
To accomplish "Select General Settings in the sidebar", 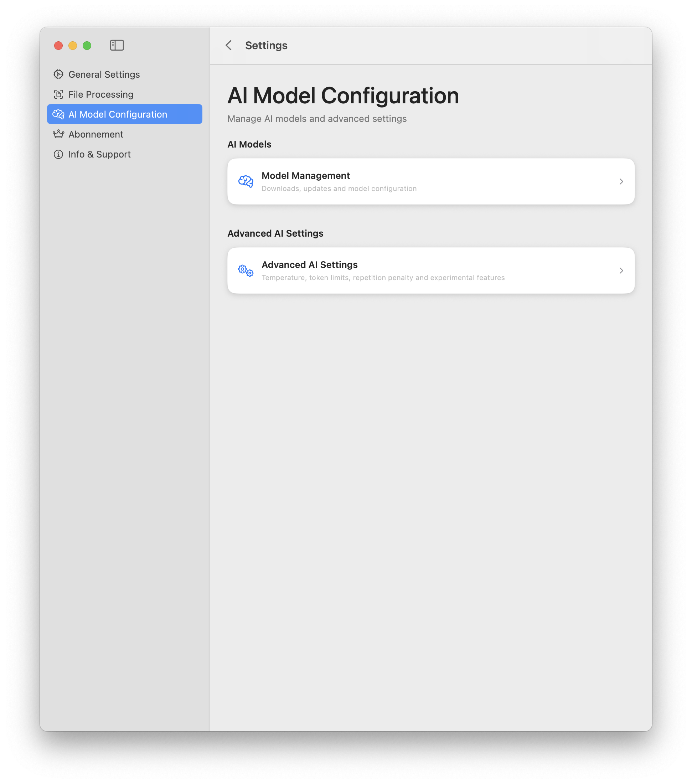I will click(x=104, y=74).
